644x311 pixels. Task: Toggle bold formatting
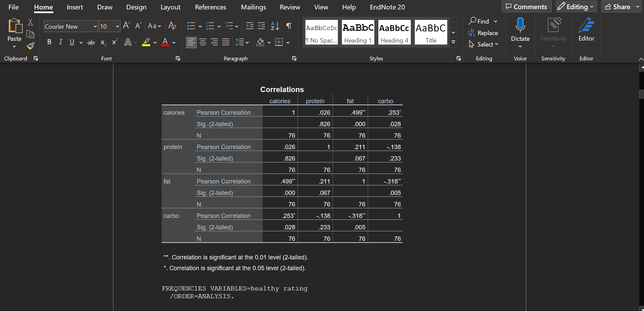(x=49, y=42)
